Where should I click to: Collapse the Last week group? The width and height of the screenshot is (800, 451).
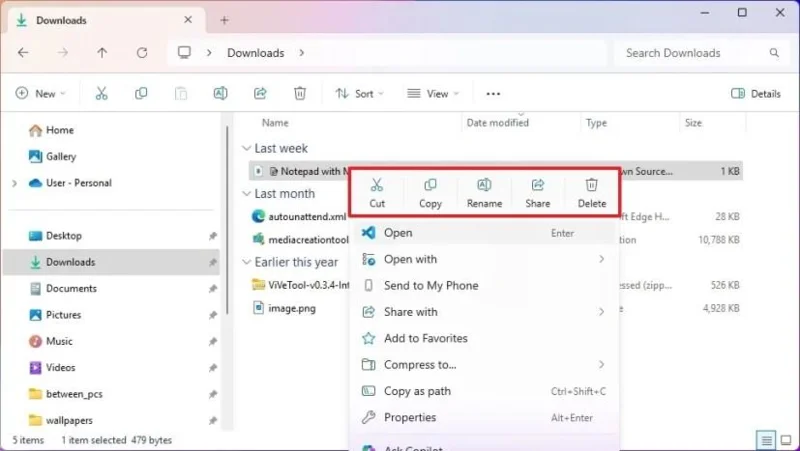pyautogui.click(x=246, y=148)
